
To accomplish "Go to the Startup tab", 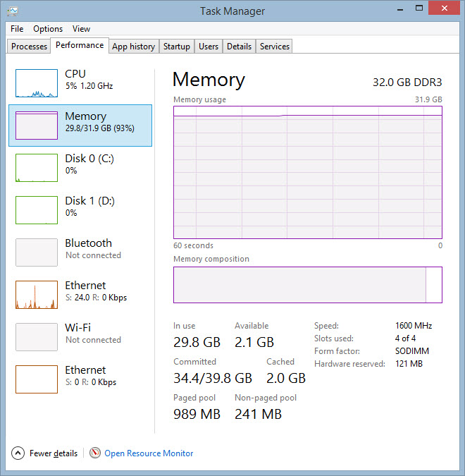I will coord(176,47).
